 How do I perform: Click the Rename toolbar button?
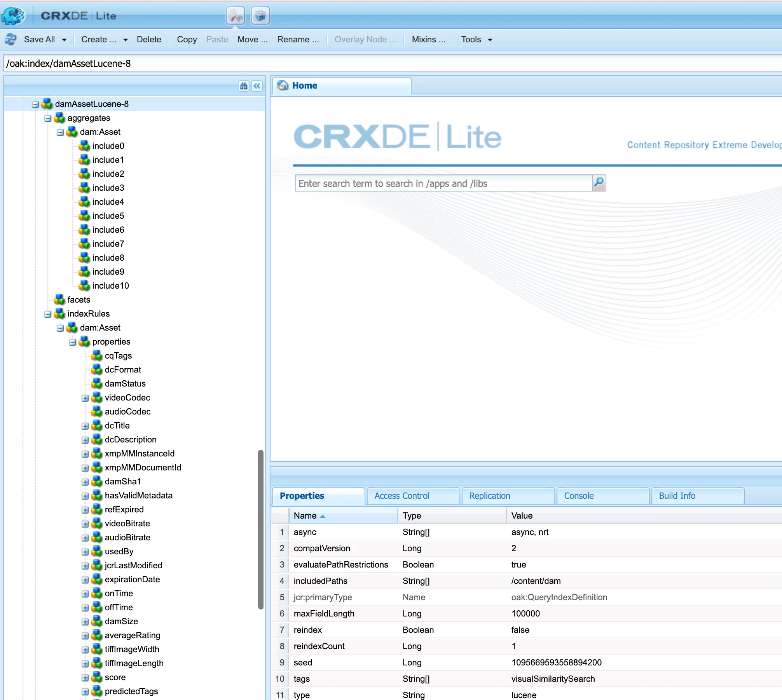(x=298, y=40)
